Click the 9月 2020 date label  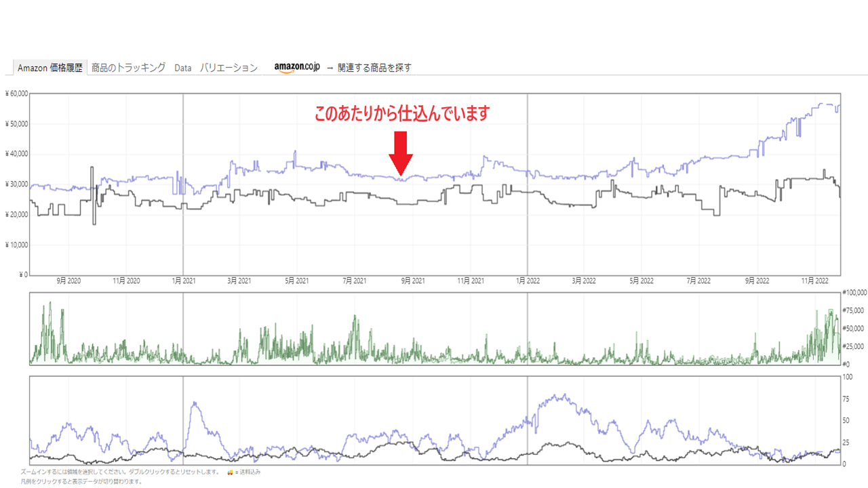(68, 281)
